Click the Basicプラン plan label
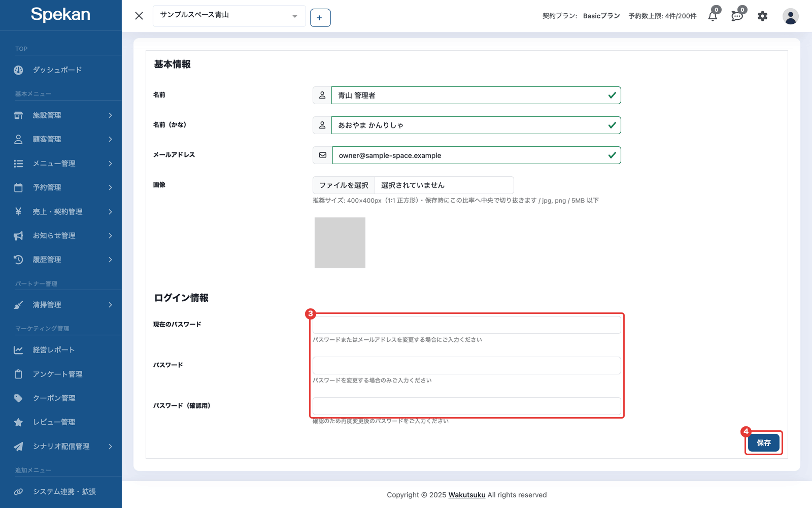 coord(601,16)
